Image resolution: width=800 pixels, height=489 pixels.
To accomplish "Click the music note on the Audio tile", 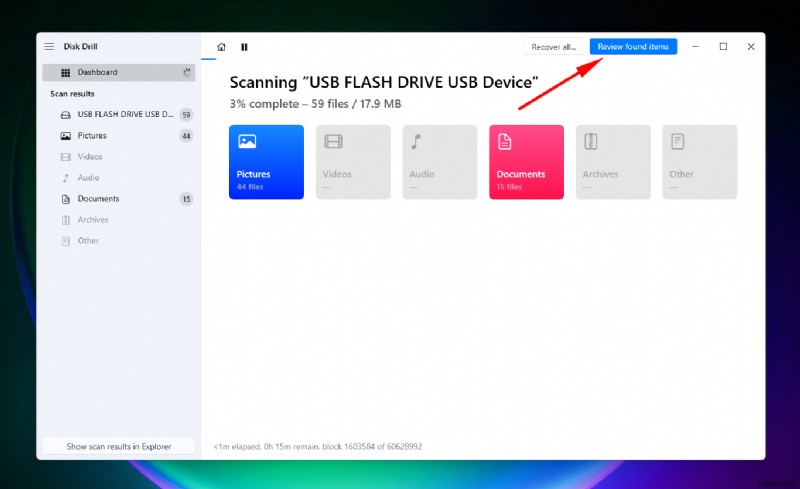I will click(416, 141).
